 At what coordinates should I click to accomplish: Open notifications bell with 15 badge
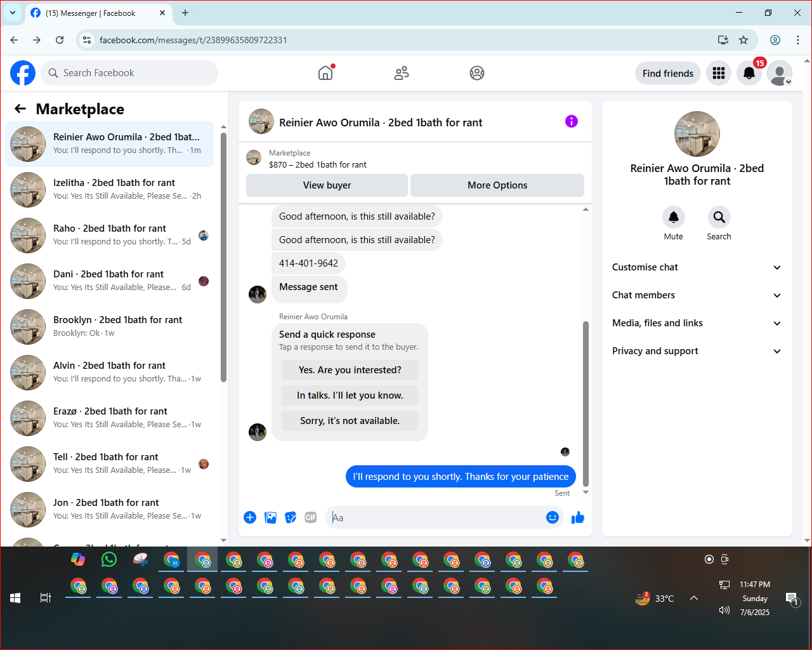click(x=749, y=74)
